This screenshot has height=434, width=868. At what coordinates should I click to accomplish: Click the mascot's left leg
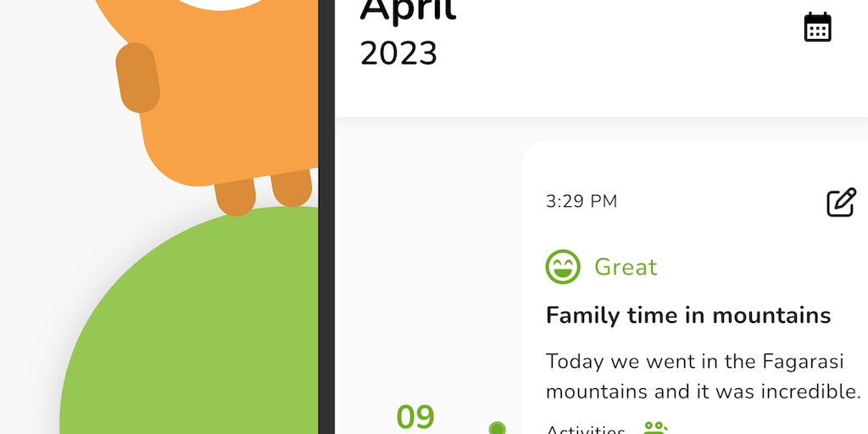235,197
